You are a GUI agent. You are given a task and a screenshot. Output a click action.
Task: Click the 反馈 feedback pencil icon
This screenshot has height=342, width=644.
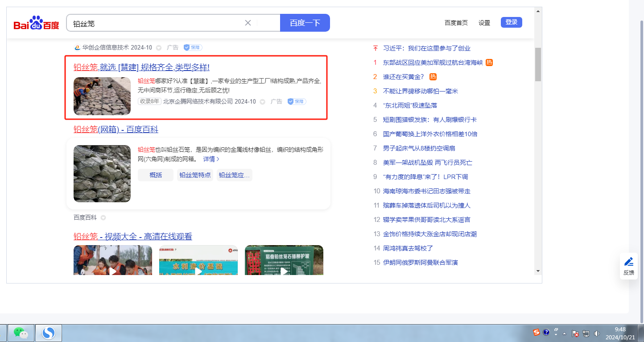pyautogui.click(x=629, y=262)
